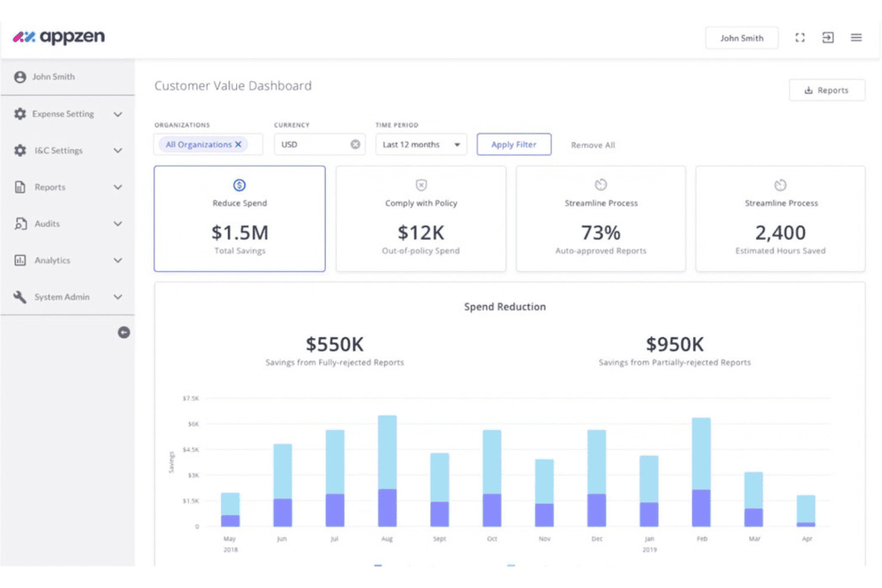Viewport: 882px width, 588px height.
Task: Click the System Admin wrench icon
Action: [20, 297]
